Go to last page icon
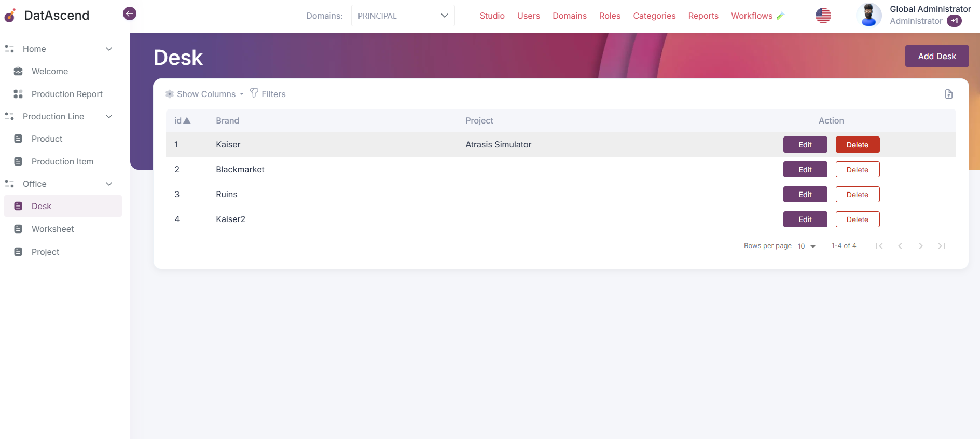The width and height of the screenshot is (980, 439). (941, 246)
